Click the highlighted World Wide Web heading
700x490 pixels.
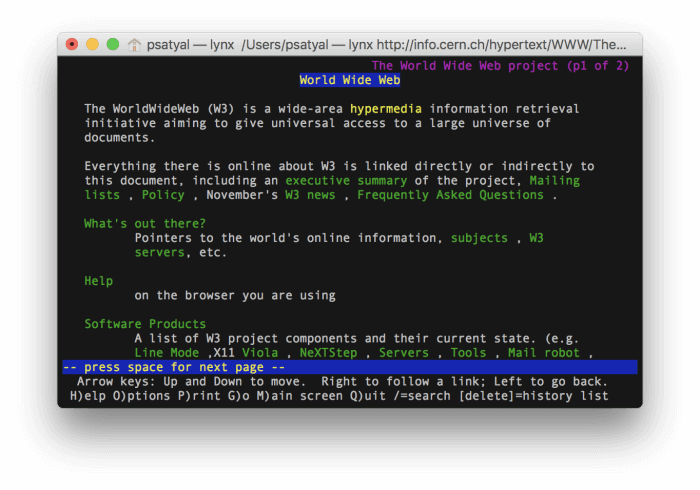350,80
